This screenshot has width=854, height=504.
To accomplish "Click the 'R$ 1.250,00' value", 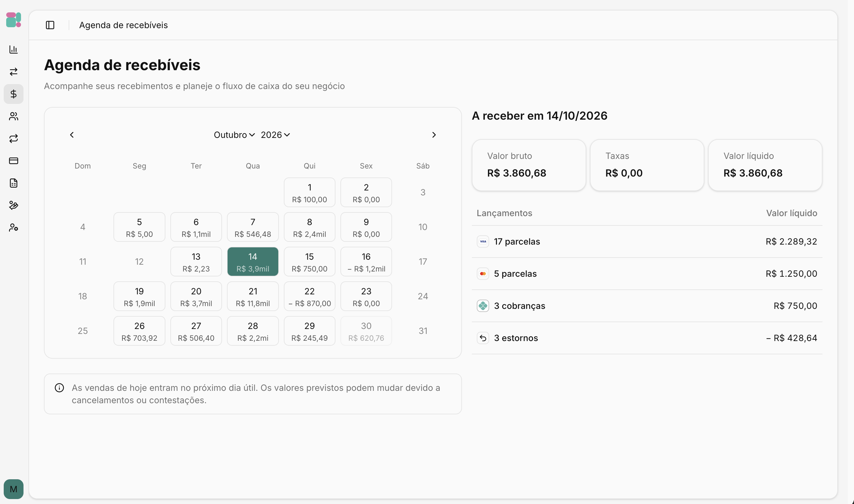I will [791, 274].
